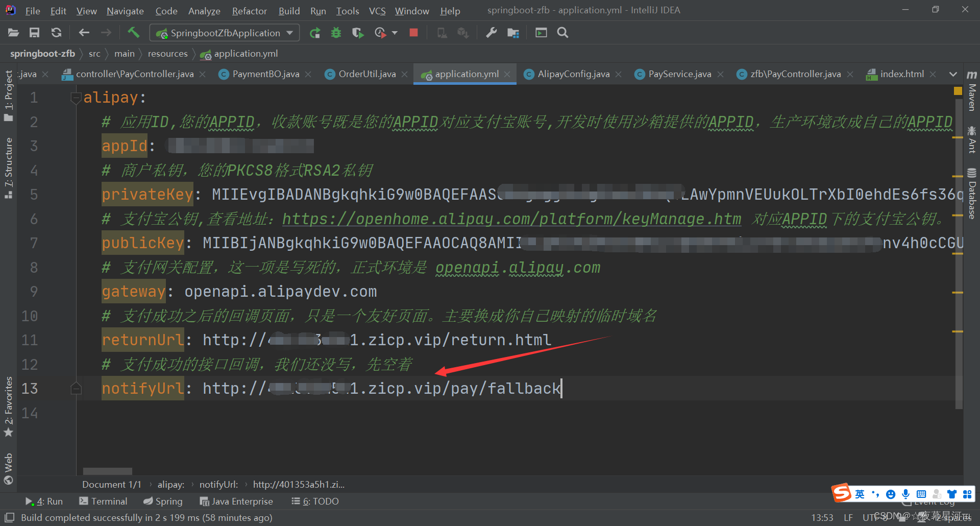Click horizontal scrollbar thumb under editor
Image resolution: width=980 pixels, height=526 pixels.
[x=108, y=471]
